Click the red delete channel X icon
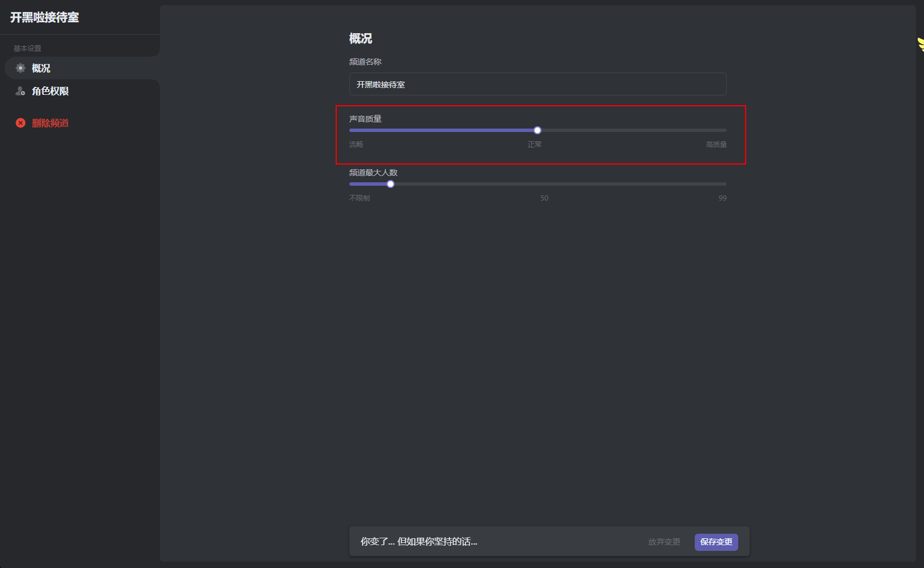This screenshot has width=924, height=568. pyautogui.click(x=21, y=123)
